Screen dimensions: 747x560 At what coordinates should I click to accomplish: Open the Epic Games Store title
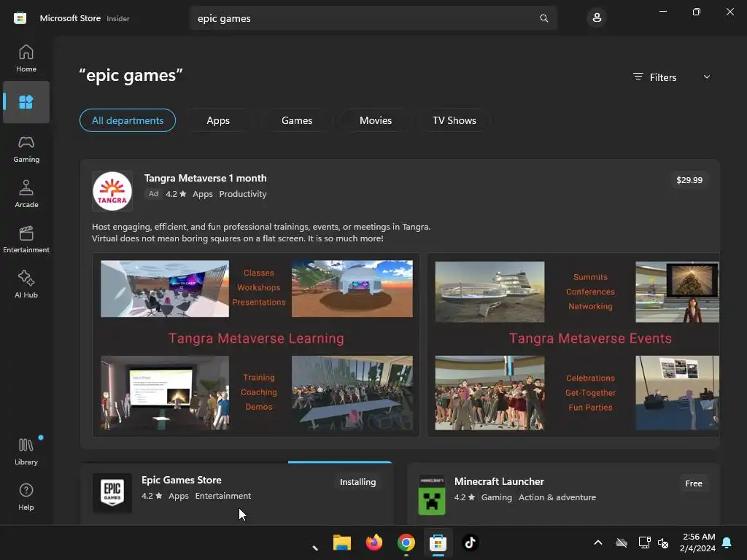[x=182, y=480]
